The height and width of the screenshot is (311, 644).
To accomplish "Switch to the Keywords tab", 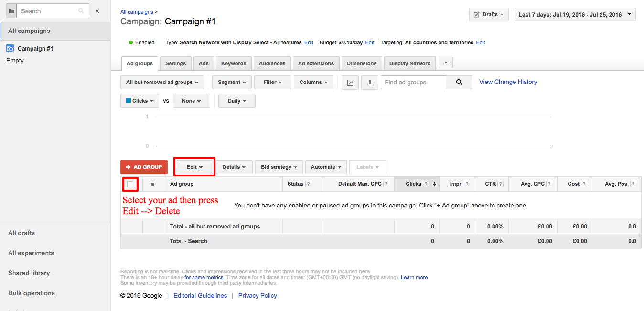I will [x=234, y=63].
